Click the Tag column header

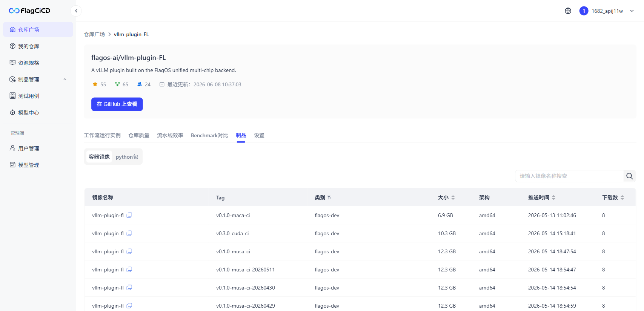[220, 198]
